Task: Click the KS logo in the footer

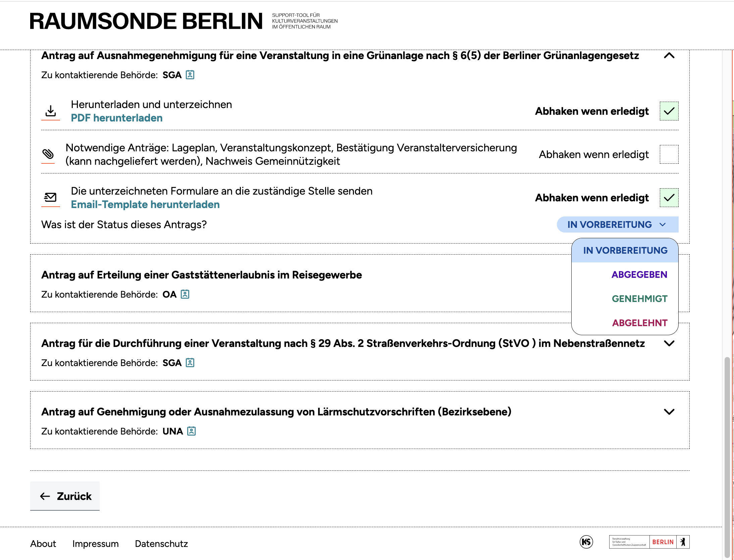Action: (x=586, y=542)
